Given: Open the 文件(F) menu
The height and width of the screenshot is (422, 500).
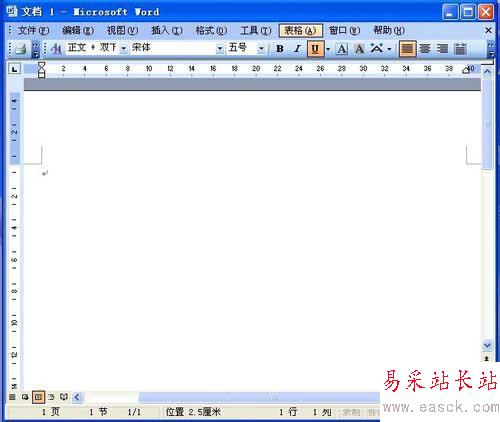Looking at the screenshot, I should [x=33, y=31].
